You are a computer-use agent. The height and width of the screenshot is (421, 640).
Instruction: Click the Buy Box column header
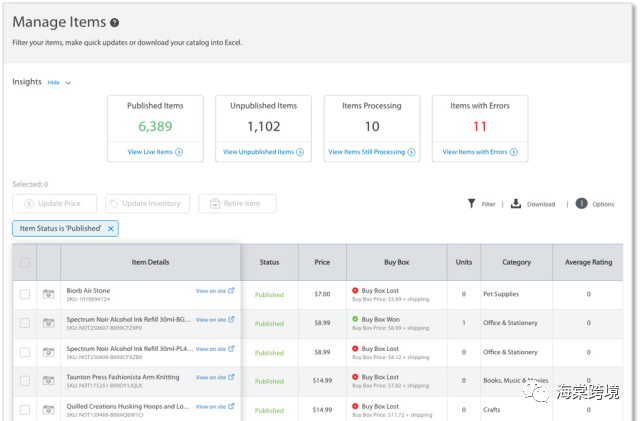[x=396, y=262]
